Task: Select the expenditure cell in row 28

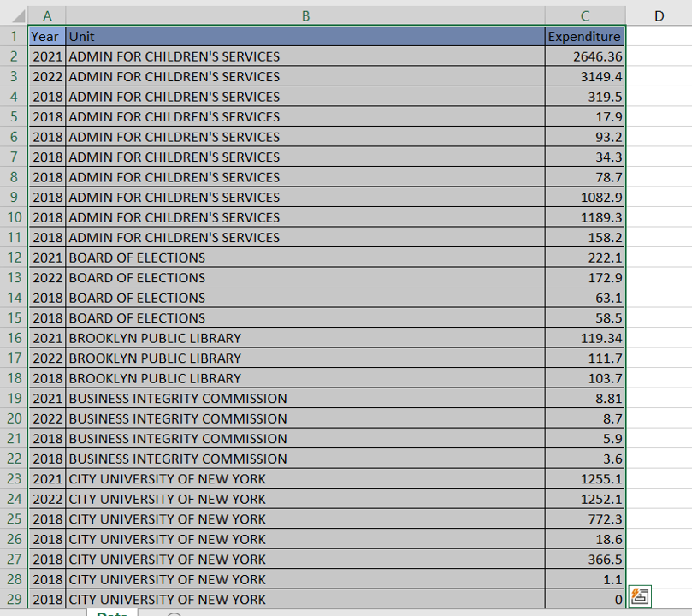Action: [x=585, y=579]
